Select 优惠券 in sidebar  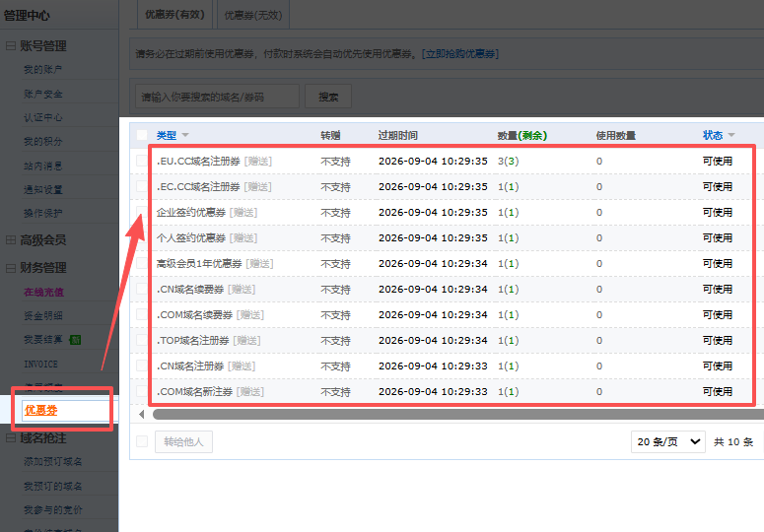pyautogui.click(x=41, y=410)
